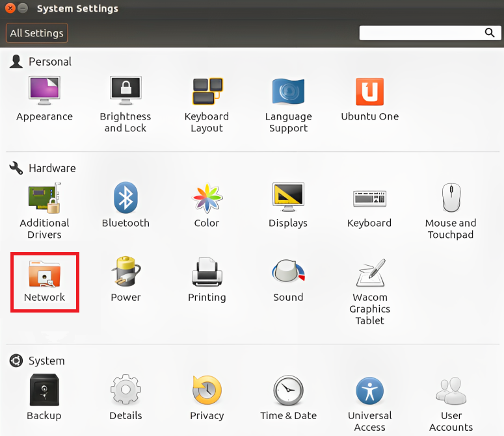Open Printing settings
This screenshot has height=436, width=504.
click(x=207, y=279)
